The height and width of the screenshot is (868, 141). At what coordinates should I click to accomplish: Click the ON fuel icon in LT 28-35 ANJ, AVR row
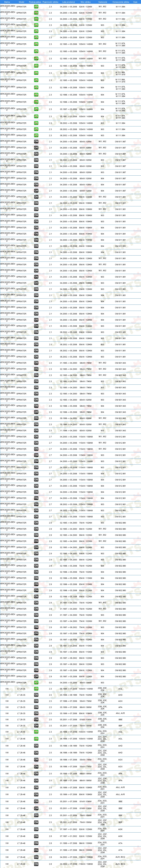(36, 713)
